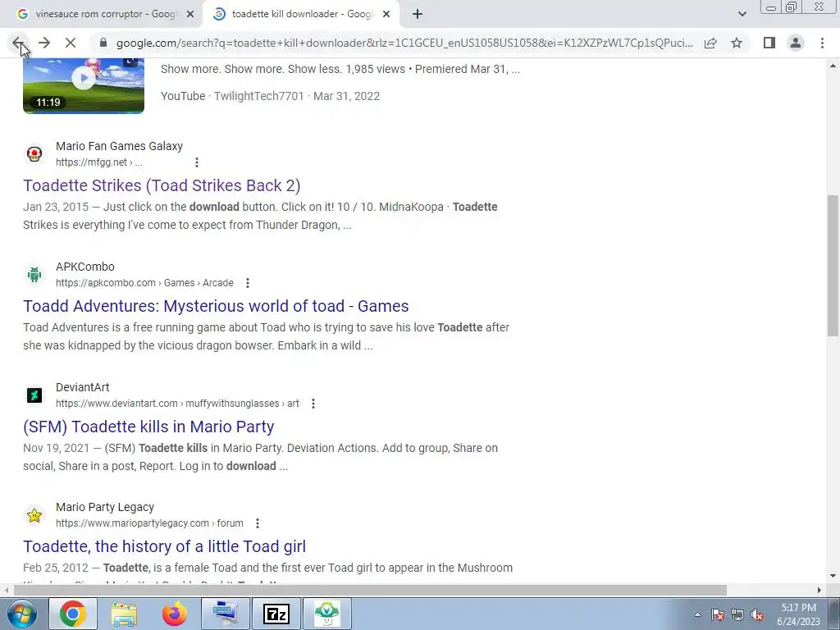Open more options for APKCombo result
Image resolution: width=840 pixels, height=630 pixels.
(248, 283)
